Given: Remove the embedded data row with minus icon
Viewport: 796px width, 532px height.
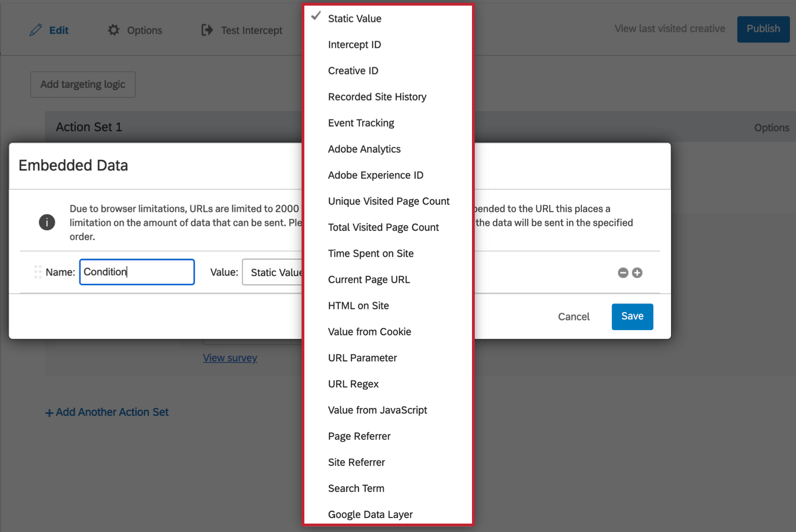Looking at the screenshot, I should click(x=623, y=272).
